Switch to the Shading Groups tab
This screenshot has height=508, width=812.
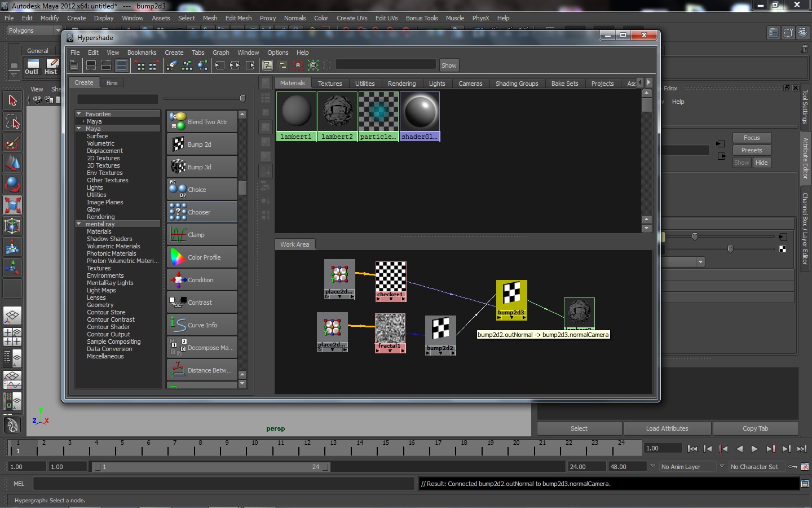pos(517,84)
